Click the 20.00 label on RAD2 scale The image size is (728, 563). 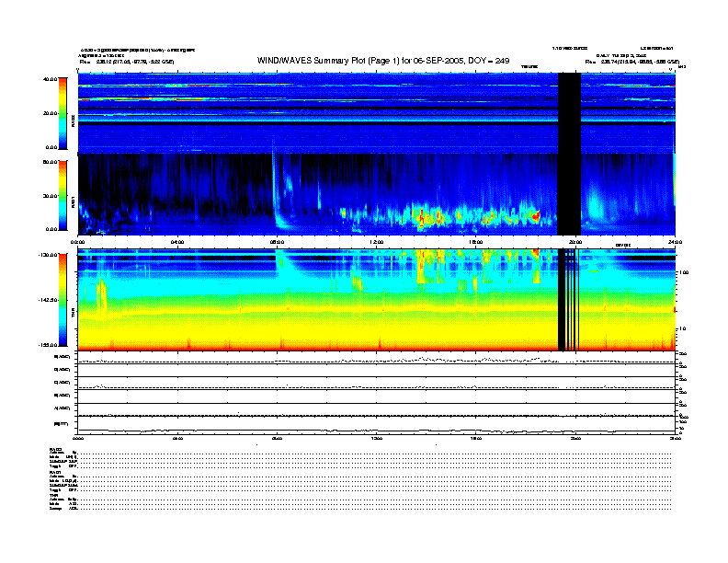pos(50,113)
